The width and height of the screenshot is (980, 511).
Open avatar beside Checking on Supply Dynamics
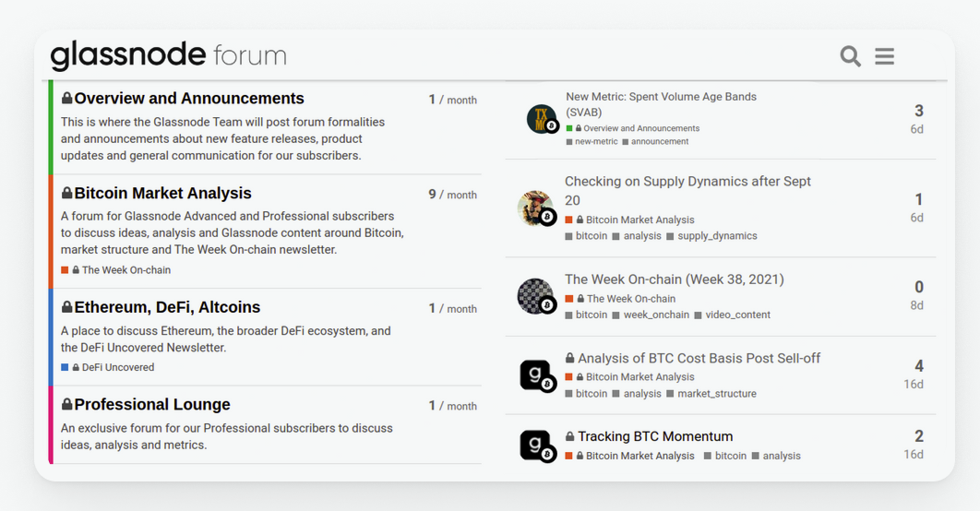(x=536, y=208)
